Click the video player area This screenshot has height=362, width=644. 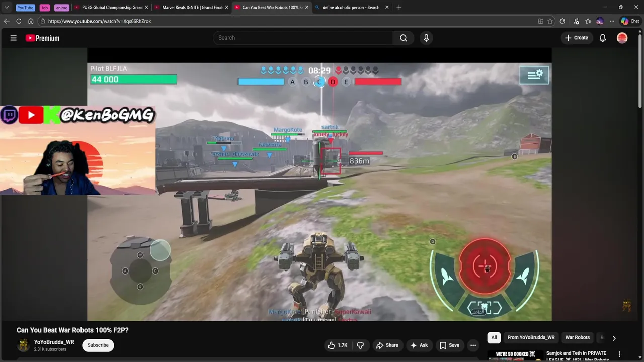[319, 185]
